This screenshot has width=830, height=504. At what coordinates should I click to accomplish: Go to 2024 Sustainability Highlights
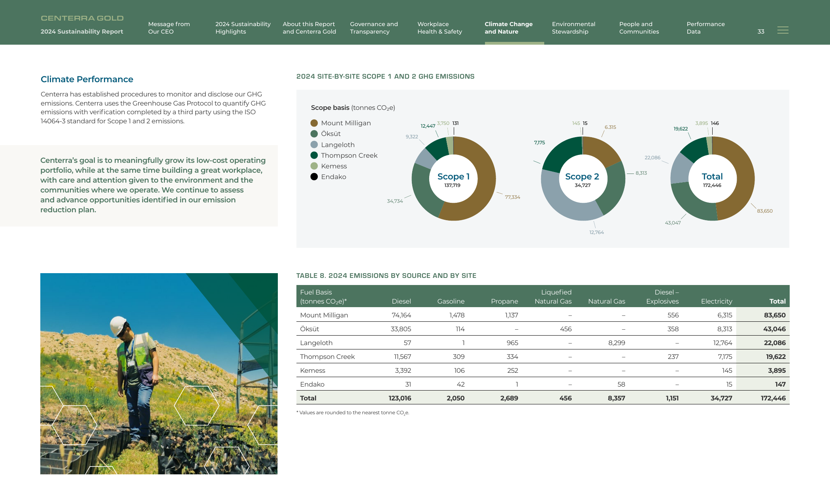coord(243,28)
